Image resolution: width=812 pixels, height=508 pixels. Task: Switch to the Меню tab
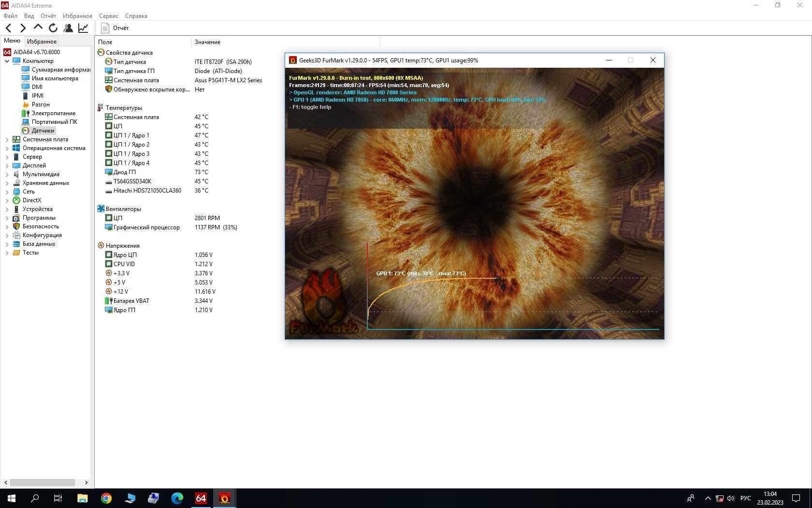click(x=12, y=41)
